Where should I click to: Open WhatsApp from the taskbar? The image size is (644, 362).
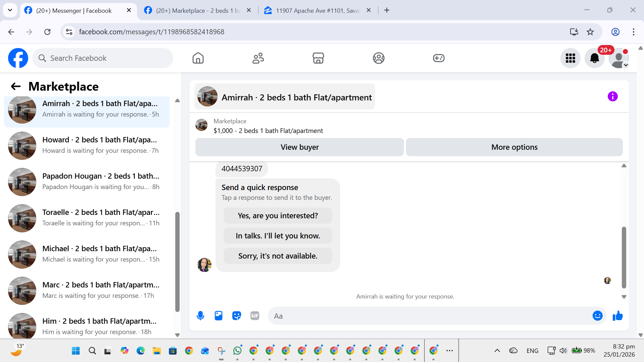coord(237,351)
